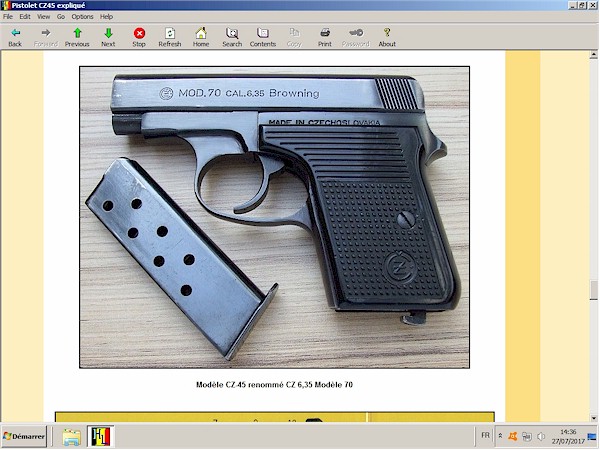Click the window's application icon in title bar
Viewport: 600px width, 450px height.
[x=5, y=5]
